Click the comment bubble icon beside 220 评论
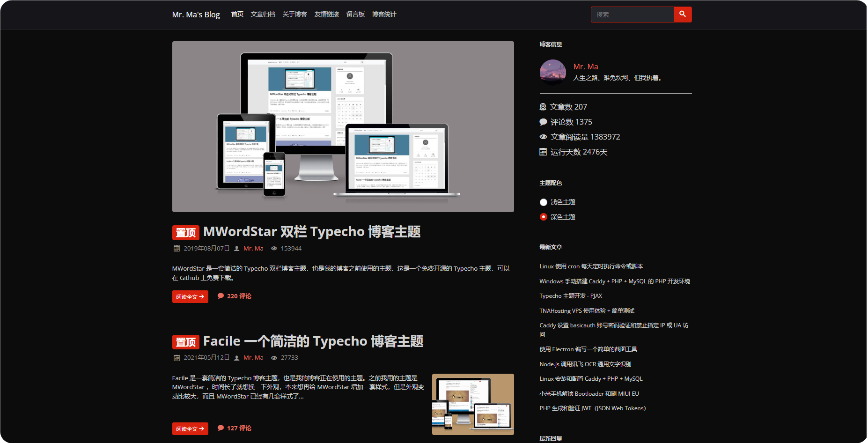 [x=221, y=296]
